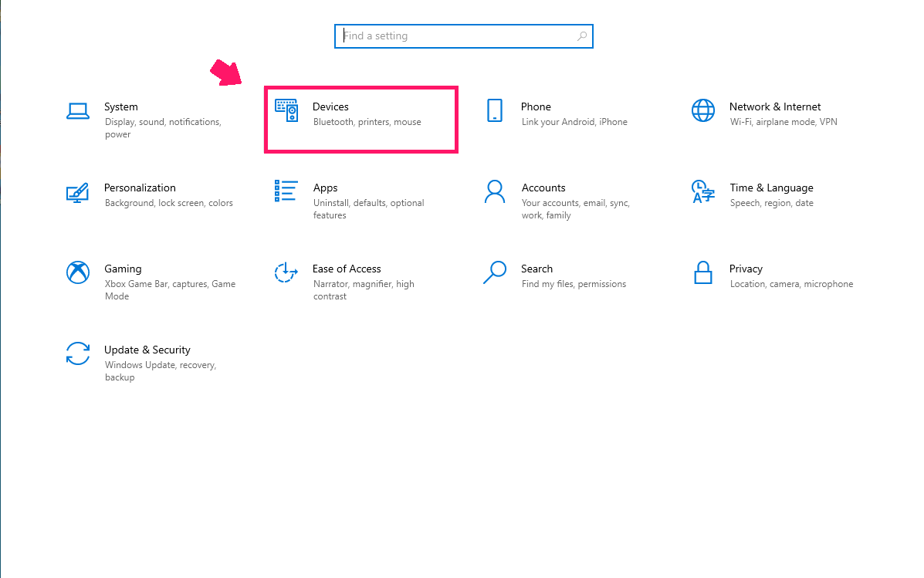The height and width of the screenshot is (578, 924).
Task: Click the System laptop icon
Action: [78, 111]
